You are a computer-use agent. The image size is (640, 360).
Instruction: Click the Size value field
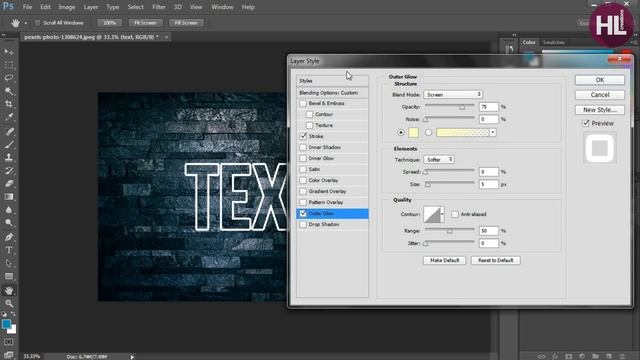[x=489, y=184]
